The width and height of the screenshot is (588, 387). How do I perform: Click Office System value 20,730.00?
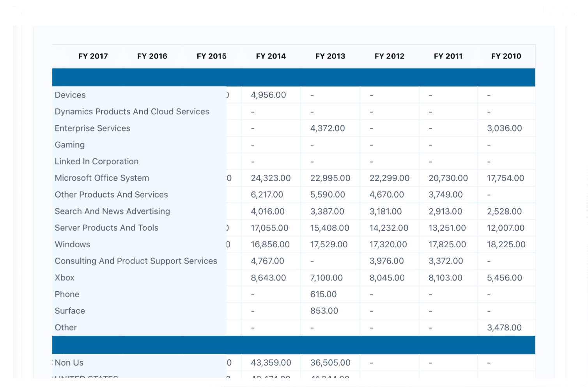pos(448,178)
